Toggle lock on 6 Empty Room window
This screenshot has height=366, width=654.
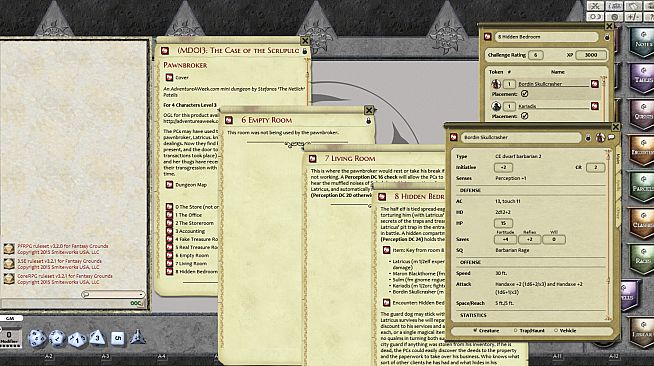[x=368, y=120]
